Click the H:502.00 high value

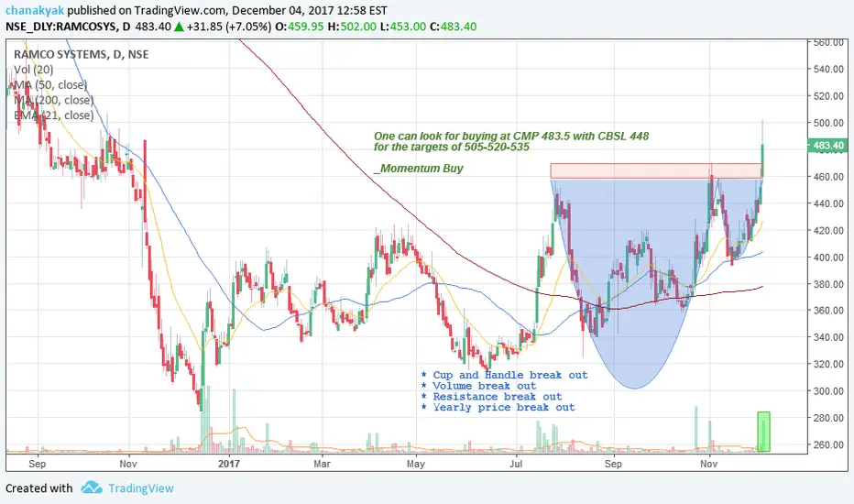point(352,27)
